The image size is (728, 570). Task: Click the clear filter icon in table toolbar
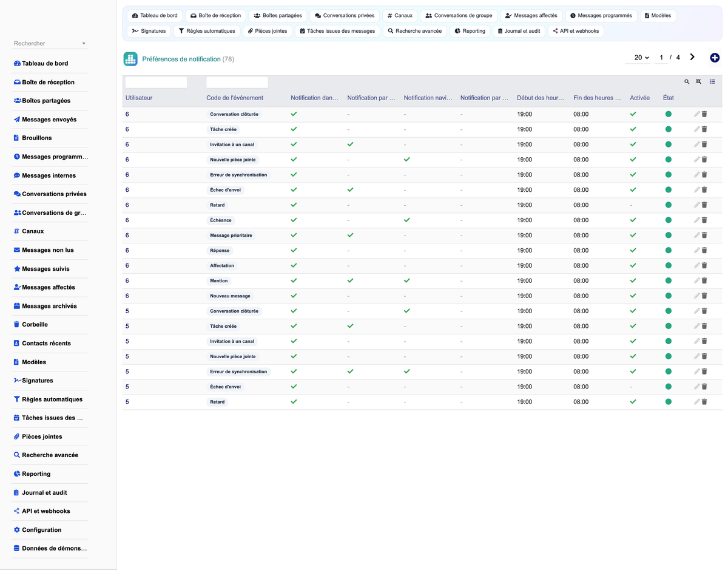pyautogui.click(x=698, y=82)
